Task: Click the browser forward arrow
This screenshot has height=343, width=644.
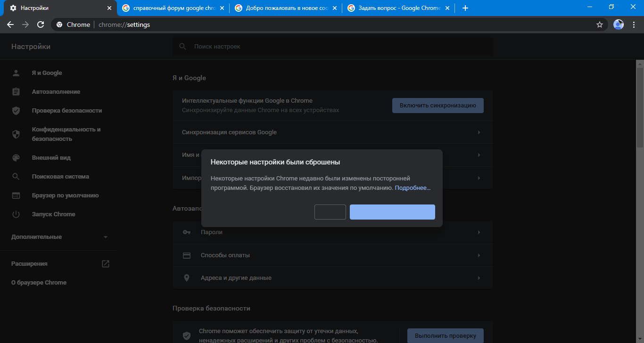Action: [25, 24]
